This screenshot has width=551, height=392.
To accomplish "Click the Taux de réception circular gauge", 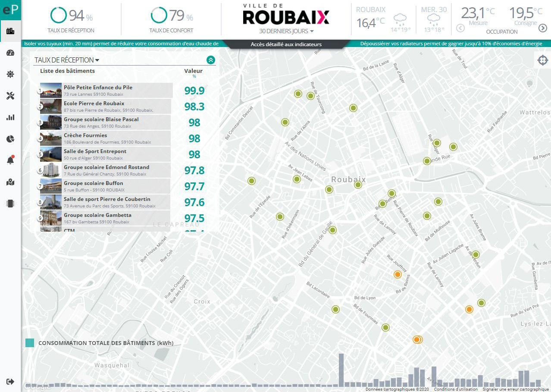I will point(58,15).
